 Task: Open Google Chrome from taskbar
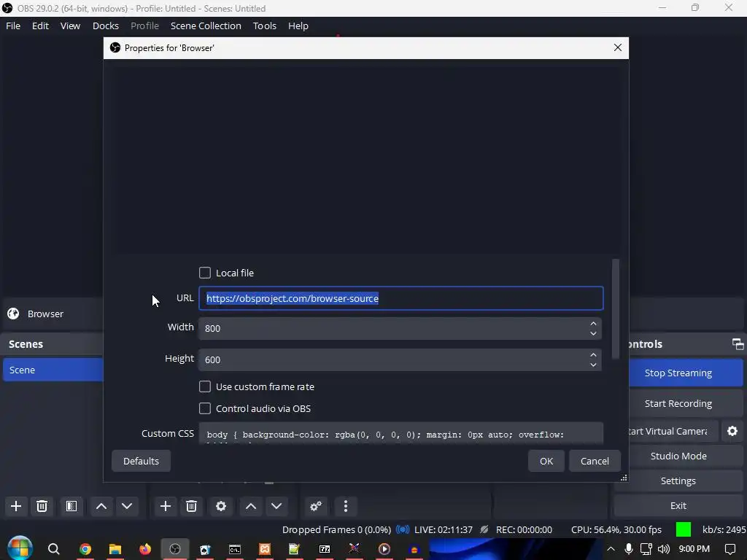(x=85, y=549)
